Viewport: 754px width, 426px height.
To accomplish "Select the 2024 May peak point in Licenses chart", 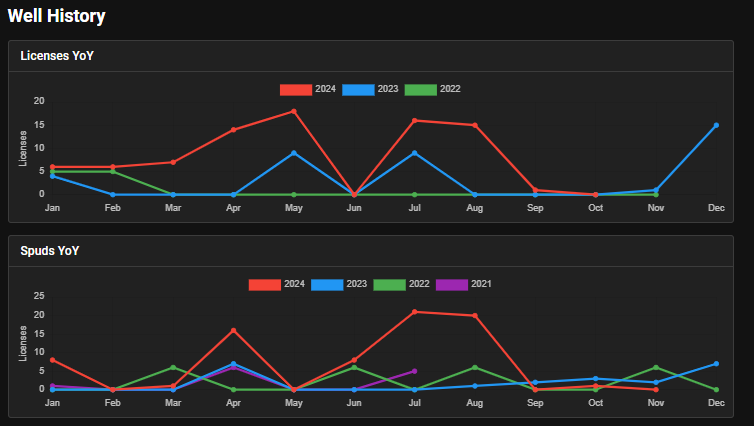I will (x=294, y=111).
